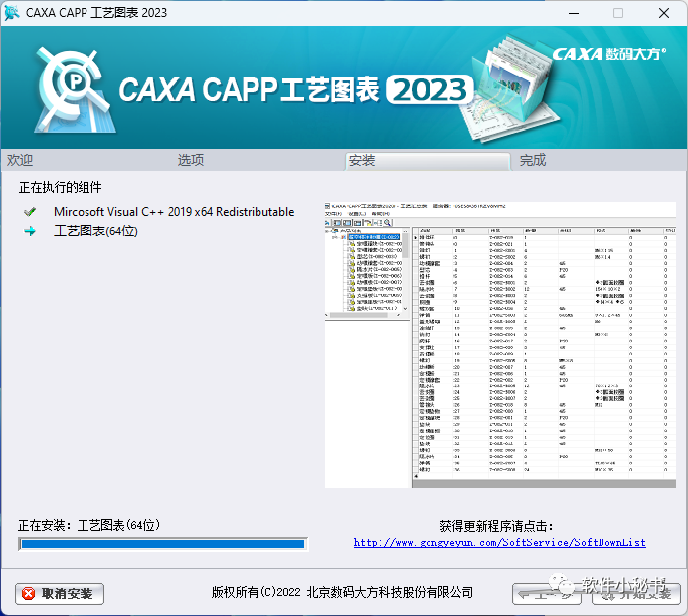
Task: Select the 选项 step tab
Action: click(x=191, y=160)
